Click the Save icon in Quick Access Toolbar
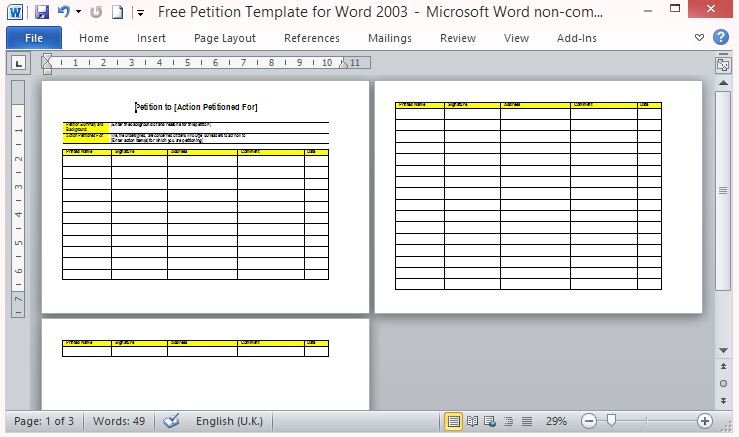 (41, 13)
